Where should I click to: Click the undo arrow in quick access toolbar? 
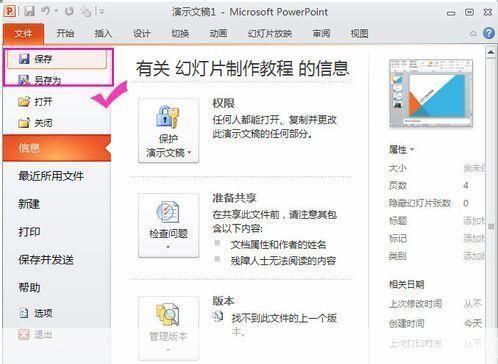[x=45, y=12]
